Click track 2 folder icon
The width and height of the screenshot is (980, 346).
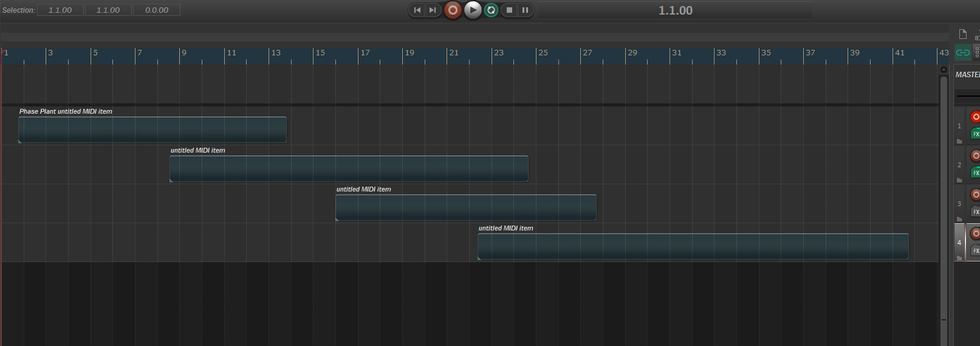tap(959, 180)
